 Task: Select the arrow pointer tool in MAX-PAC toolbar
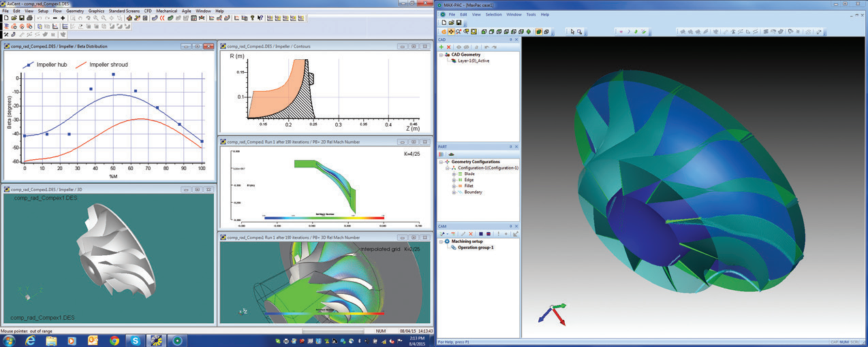[572, 31]
